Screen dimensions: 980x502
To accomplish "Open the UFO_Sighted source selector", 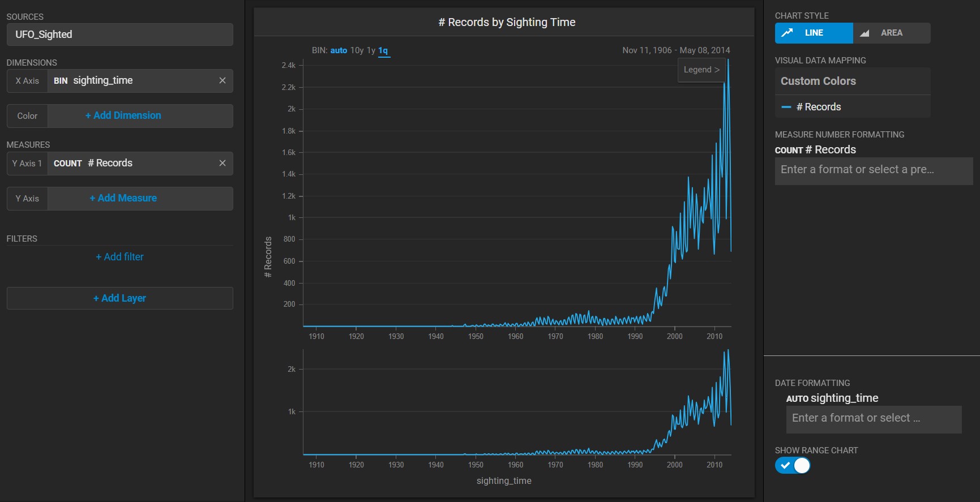I will [x=119, y=35].
